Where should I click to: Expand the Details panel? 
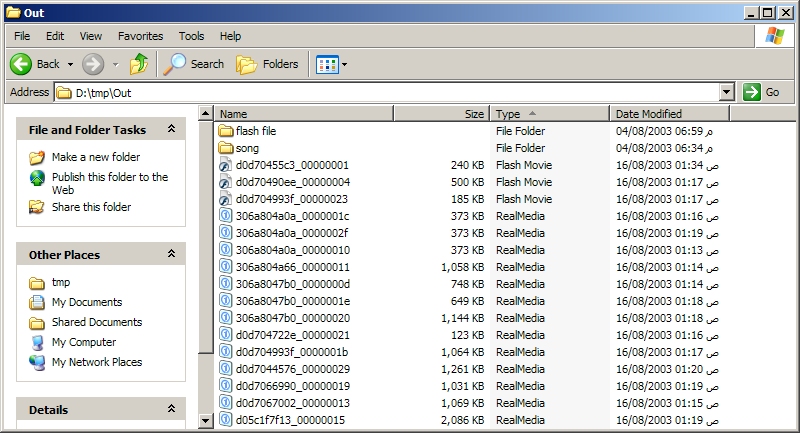[171, 410]
